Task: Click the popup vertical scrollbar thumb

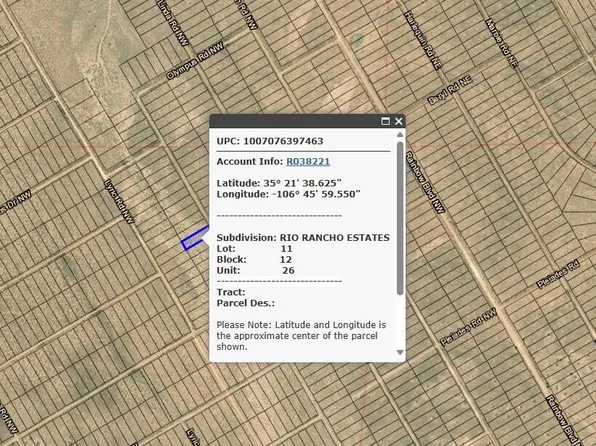Action: click(x=400, y=218)
